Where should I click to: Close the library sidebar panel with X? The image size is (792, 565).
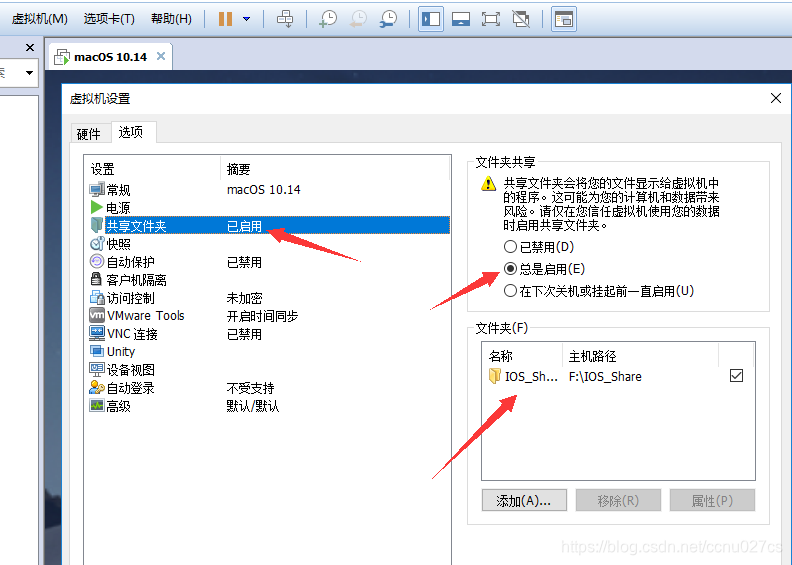coord(30,47)
